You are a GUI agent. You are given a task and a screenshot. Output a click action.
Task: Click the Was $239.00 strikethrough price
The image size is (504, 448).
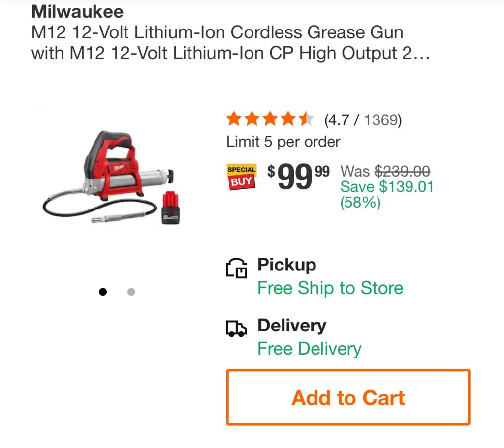tap(385, 171)
